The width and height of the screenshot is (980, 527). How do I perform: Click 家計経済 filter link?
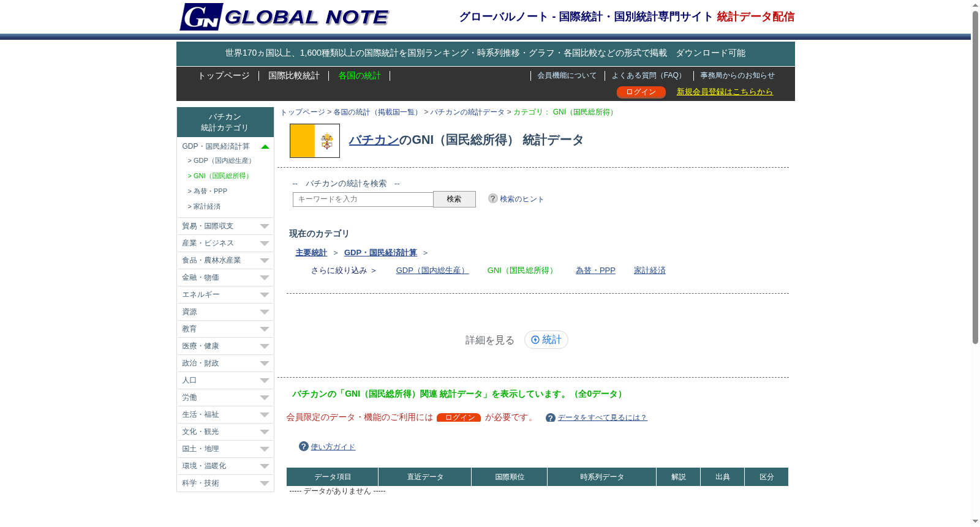[x=650, y=271]
